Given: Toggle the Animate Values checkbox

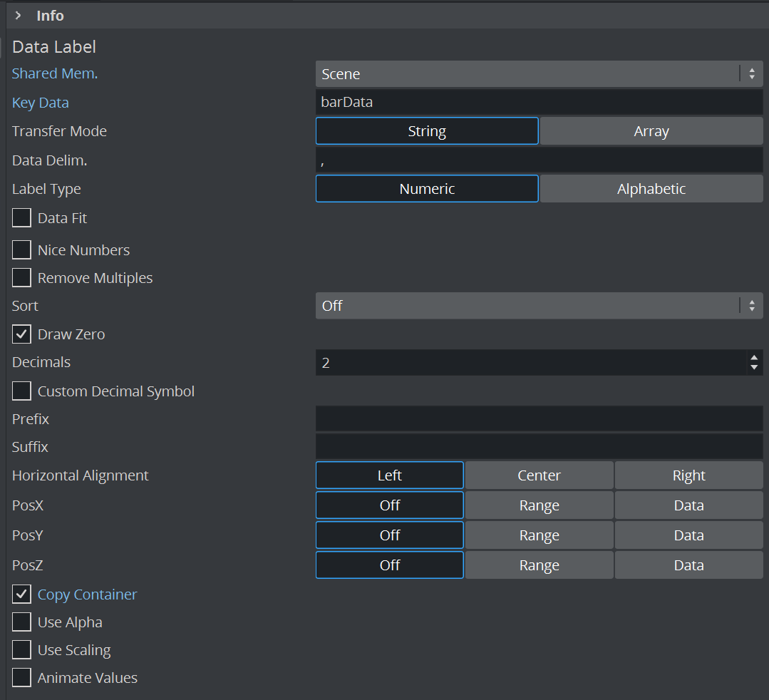Looking at the screenshot, I should coord(22,678).
